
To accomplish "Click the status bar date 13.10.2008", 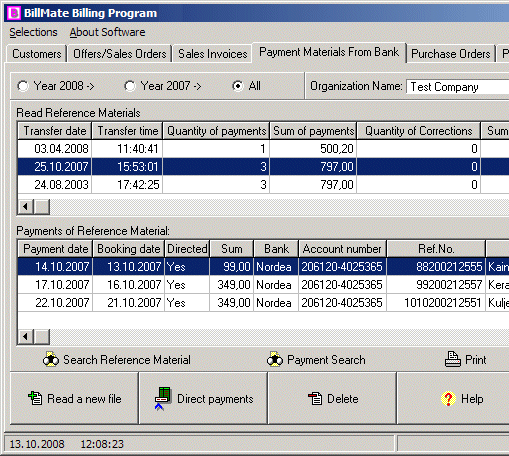I will tap(37, 444).
